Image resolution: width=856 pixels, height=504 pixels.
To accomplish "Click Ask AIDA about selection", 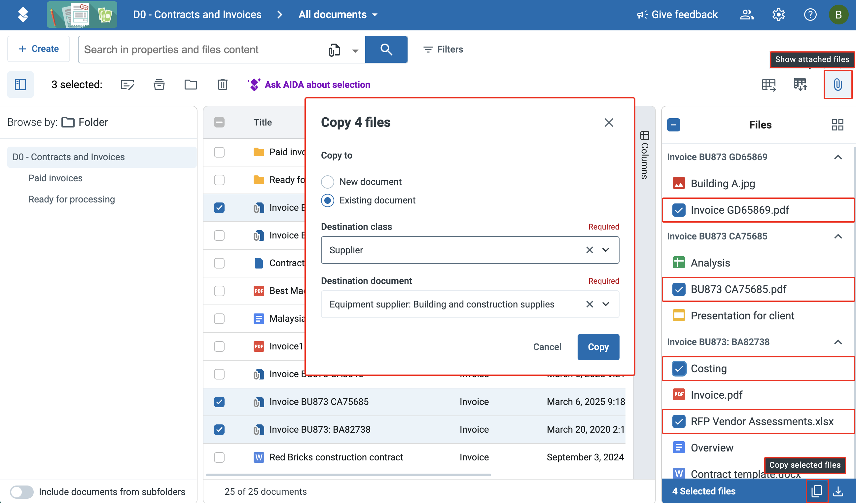I will click(x=309, y=85).
